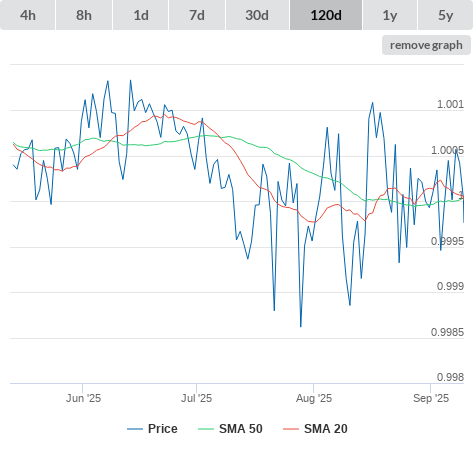Click the Jul '25 axis label
This screenshot has height=455, width=474.
point(196,398)
